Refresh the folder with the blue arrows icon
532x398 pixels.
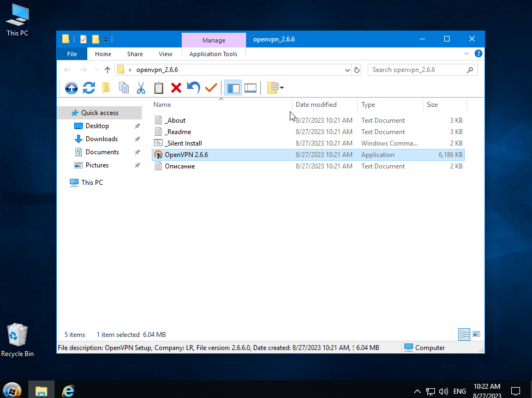click(x=89, y=88)
